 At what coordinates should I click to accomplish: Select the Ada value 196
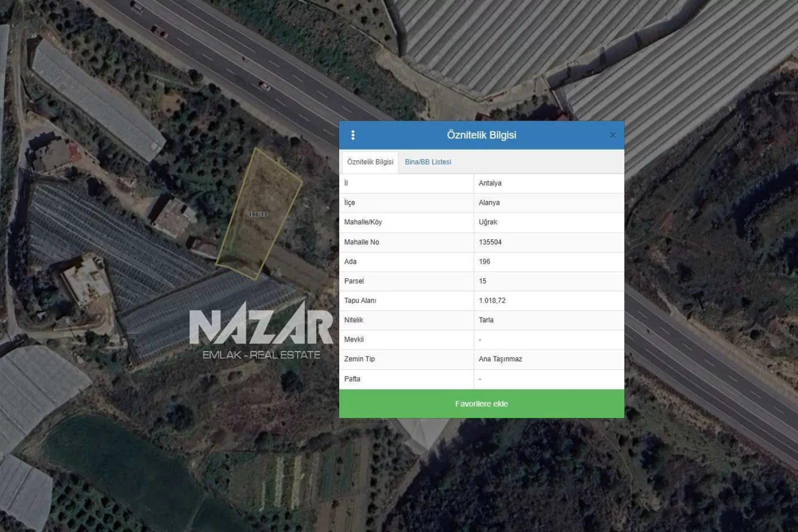[x=484, y=261]
